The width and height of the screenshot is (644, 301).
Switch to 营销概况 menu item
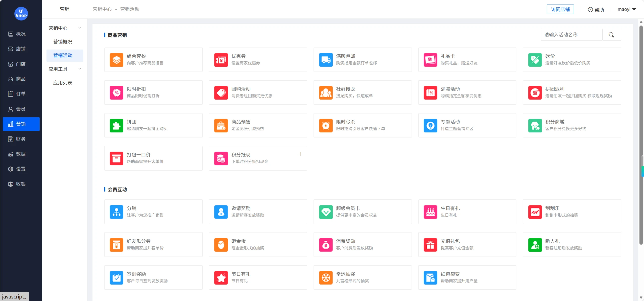point(63,41)
